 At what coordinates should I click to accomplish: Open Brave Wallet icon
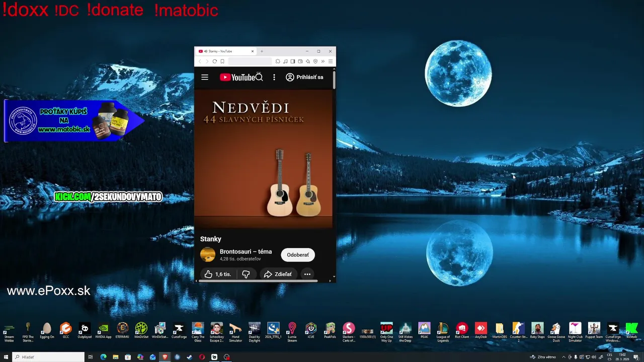[x=300, y=61]
